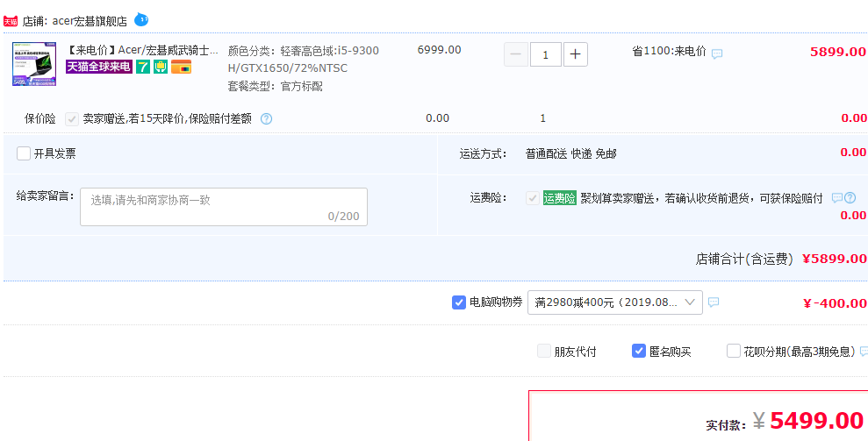
Task: Click the 普通配送 快递 免邮 shipping text
Action: pyautogui.click(x=570, y=153)
